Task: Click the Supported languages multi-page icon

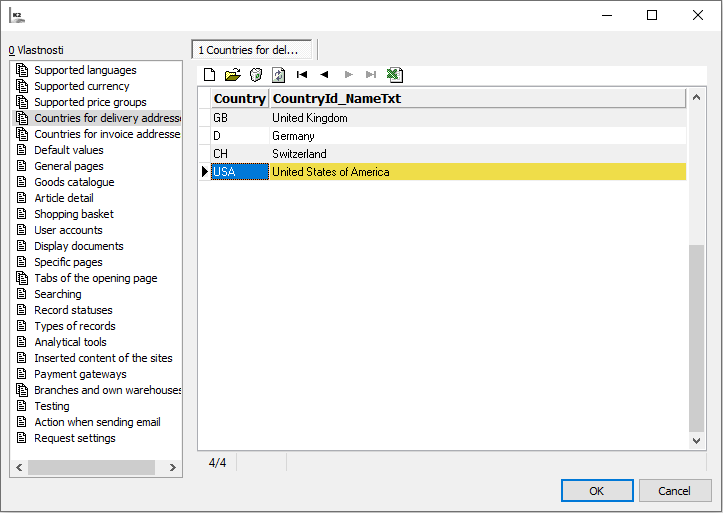Action: (x=22, y=70)
